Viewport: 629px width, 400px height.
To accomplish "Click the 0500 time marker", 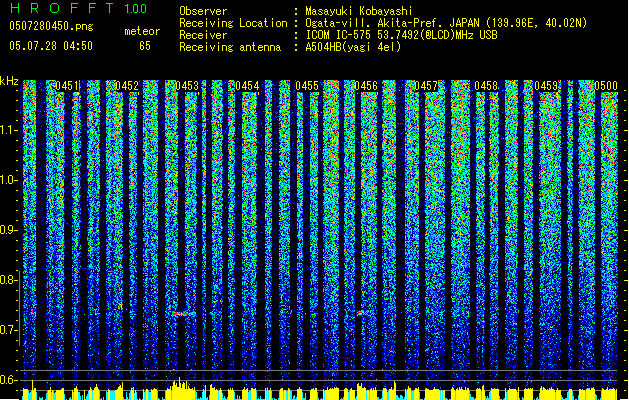I will click(606, 86).
